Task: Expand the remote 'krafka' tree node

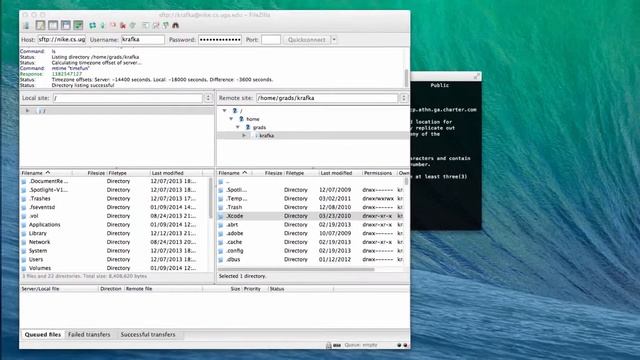Action: [x=244, y=136]
